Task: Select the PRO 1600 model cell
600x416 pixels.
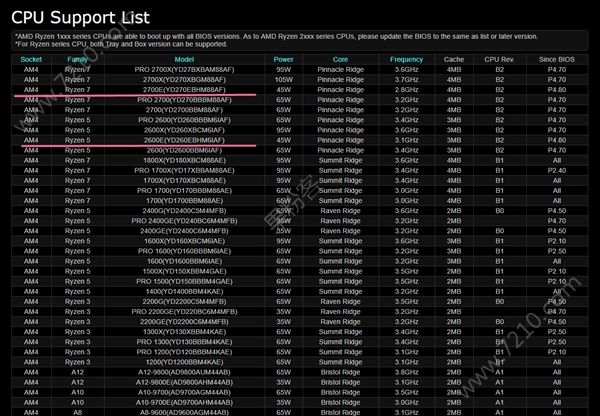Action: (x=184, y=251)
